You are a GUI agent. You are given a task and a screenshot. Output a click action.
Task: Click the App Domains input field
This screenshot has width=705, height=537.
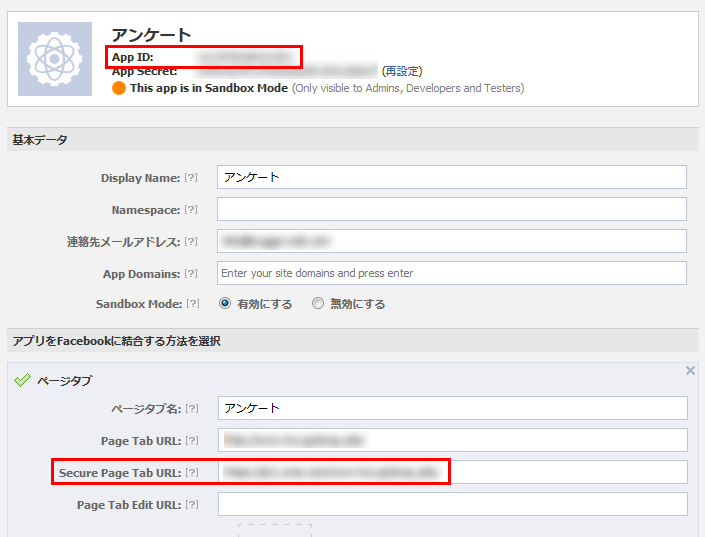(452, 273)
